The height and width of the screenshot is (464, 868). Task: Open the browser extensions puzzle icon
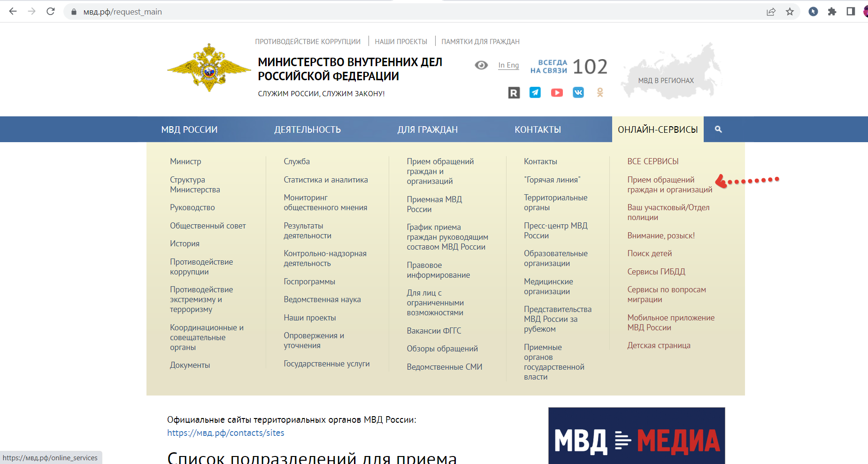click(x=833, y=11)
